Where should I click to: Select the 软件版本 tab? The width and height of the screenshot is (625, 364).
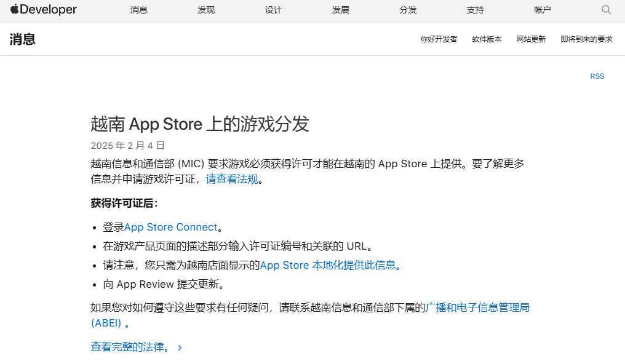(487, 39)
